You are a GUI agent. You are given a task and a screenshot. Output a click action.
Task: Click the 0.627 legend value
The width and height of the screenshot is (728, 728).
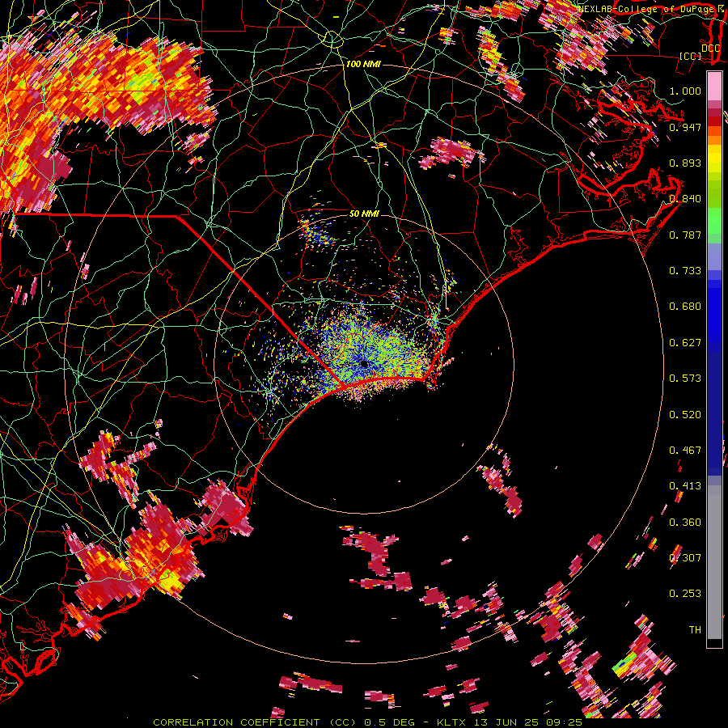[685, 343]
